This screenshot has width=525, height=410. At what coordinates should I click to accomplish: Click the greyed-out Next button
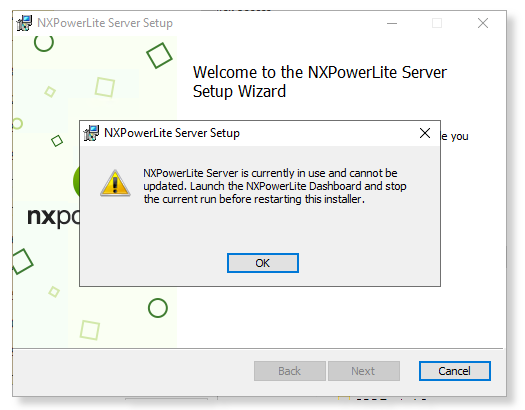point(364,371)
